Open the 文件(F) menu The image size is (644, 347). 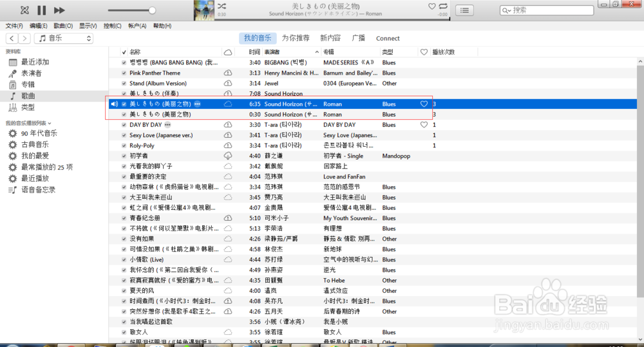(14, 26)
